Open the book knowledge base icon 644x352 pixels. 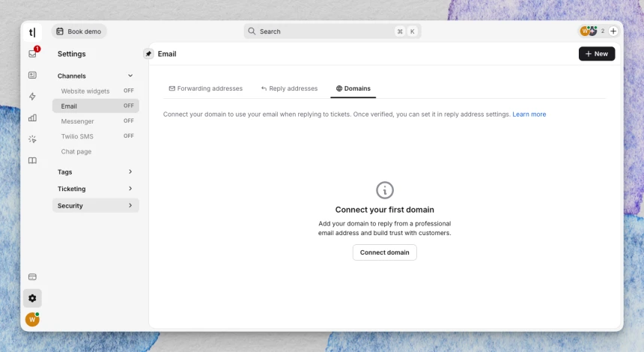pyautogui.click(x=32, y=160)
